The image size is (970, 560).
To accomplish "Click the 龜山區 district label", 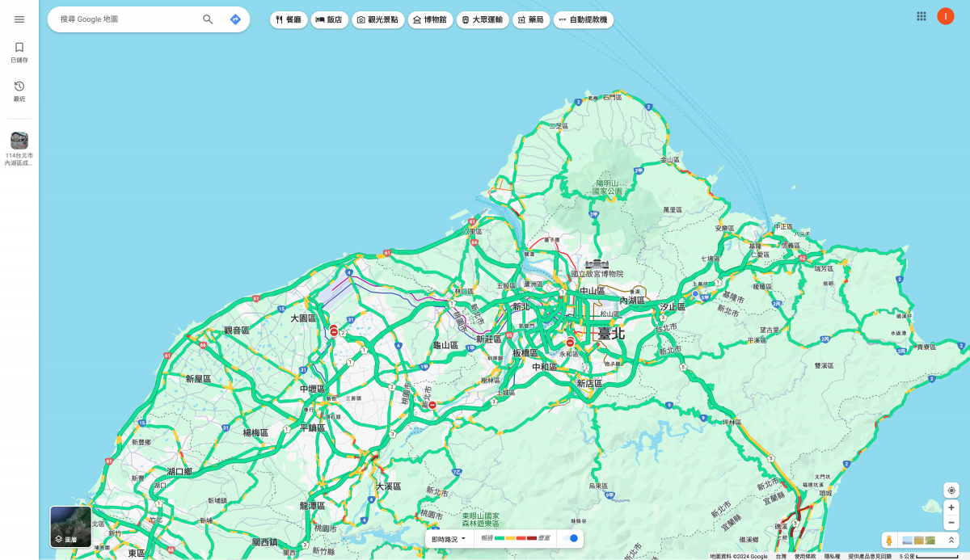I will [x=445, y=345].
